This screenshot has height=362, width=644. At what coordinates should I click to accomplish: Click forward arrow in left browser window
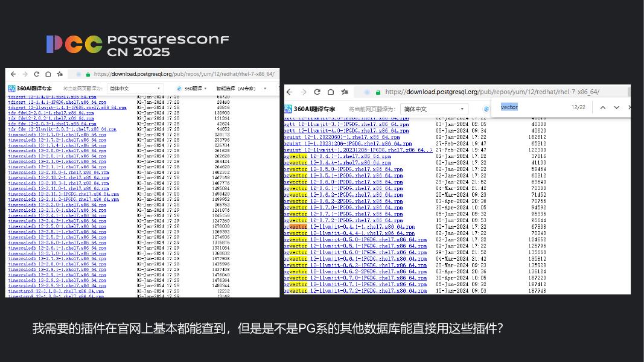pos(25,74)
